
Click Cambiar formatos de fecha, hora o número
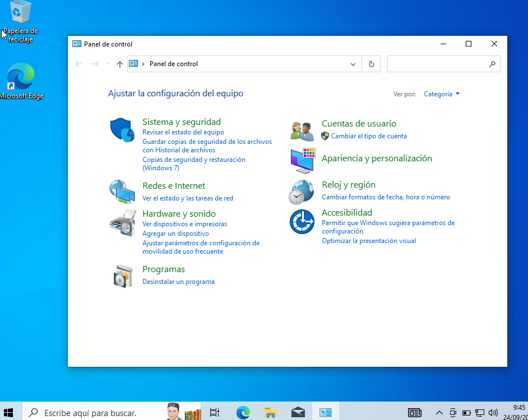click(386, 197)
